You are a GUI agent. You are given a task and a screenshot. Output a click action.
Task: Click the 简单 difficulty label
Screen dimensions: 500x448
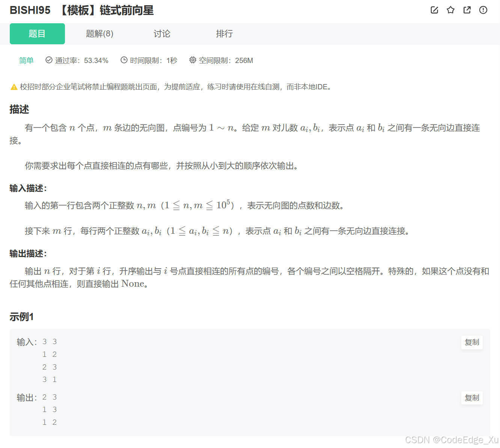(26, 60)
